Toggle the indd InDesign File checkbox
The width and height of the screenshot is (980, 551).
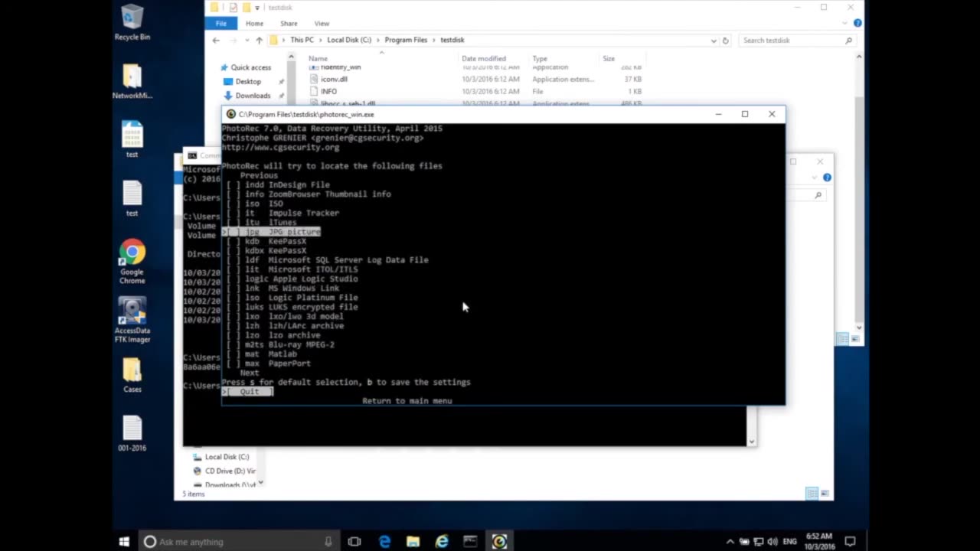pos(233,184)
